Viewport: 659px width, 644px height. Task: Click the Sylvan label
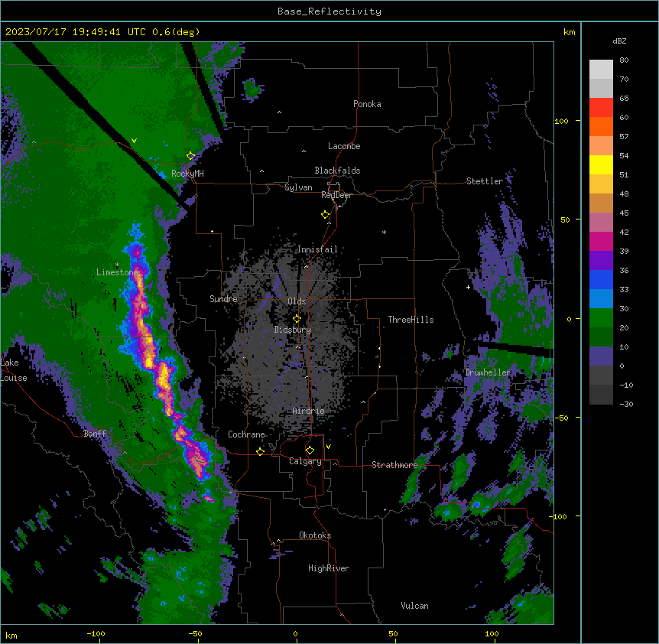click(298, 187)
